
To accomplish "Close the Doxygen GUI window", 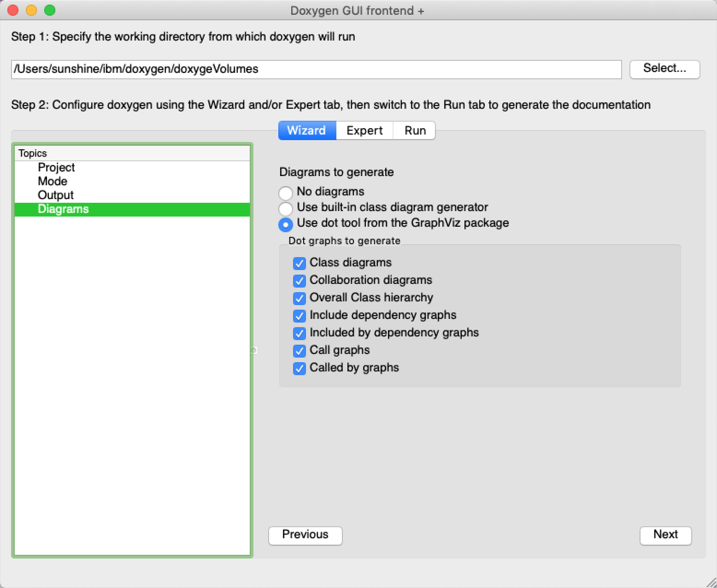I will [x=13, y=10].
